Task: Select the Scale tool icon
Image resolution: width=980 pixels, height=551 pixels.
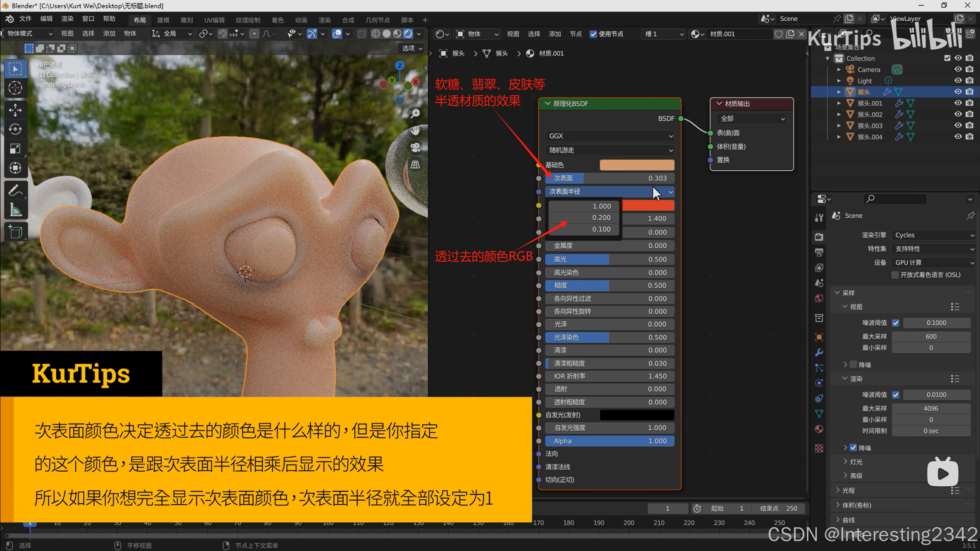Action: coord(15,148)
